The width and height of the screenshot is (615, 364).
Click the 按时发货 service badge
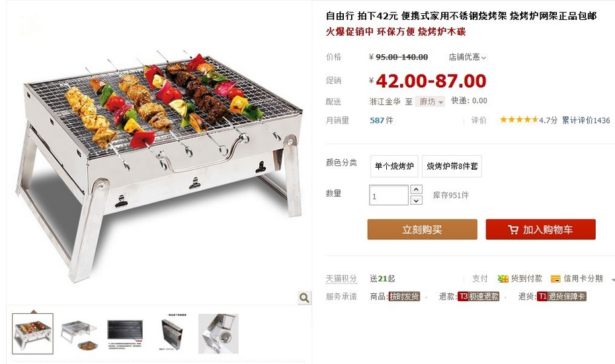pyautogui.click(x=404, y=297)
